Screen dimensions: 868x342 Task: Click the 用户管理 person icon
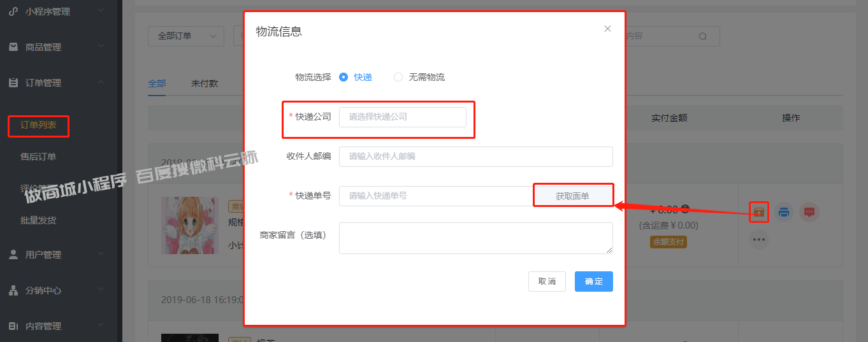(x=13, y=255)
